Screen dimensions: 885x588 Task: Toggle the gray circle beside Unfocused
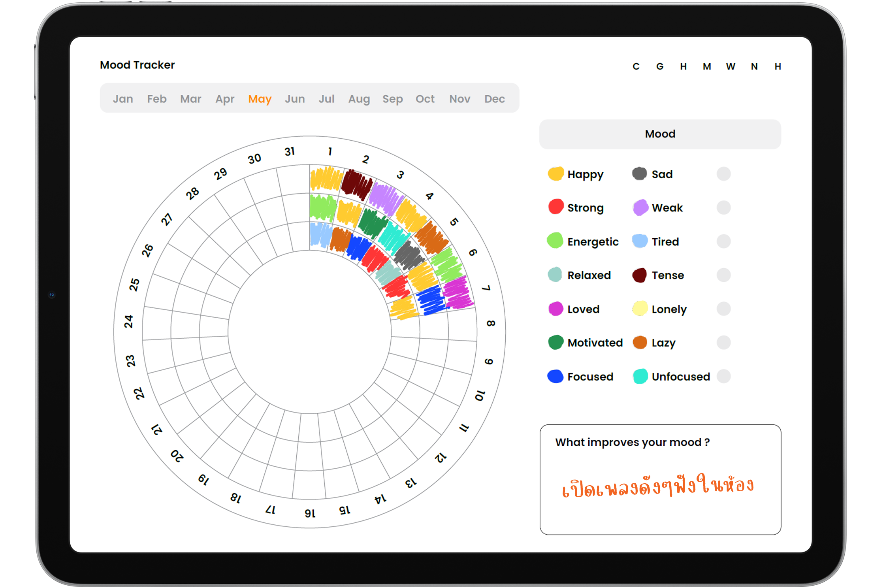723,376
